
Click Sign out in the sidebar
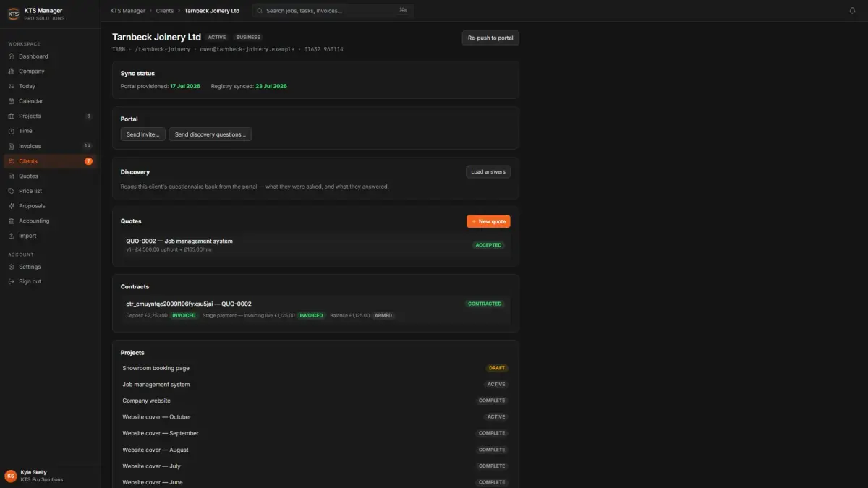50,281
